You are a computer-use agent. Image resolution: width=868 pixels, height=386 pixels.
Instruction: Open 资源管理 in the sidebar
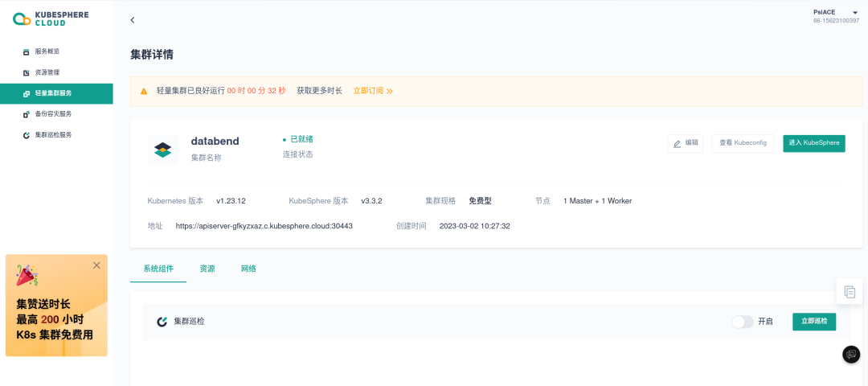47,72
